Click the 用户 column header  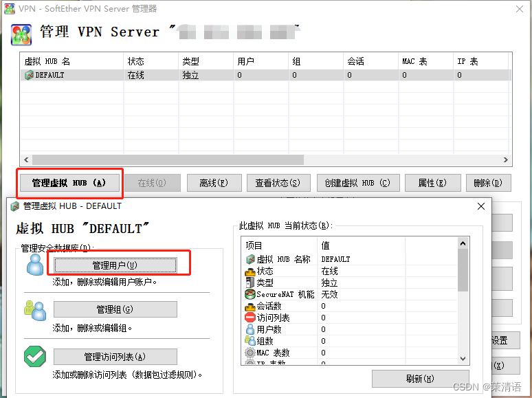pyautogui.click(x=261, y=61)
